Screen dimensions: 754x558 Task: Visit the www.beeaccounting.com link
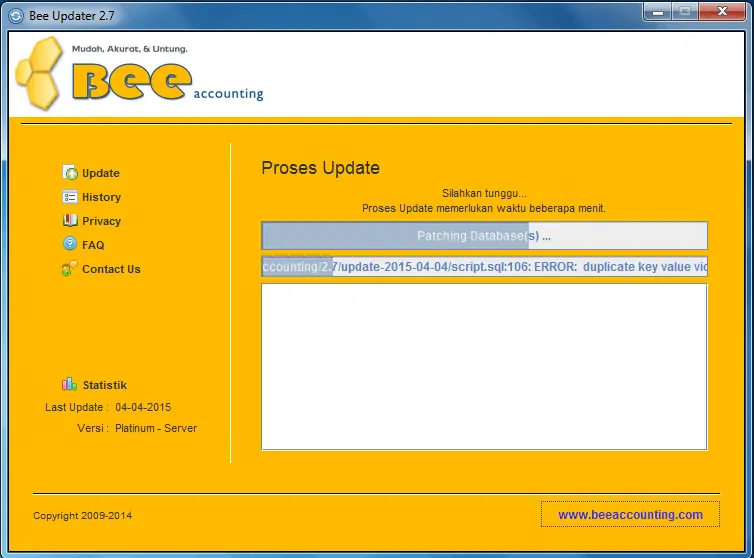630,514
